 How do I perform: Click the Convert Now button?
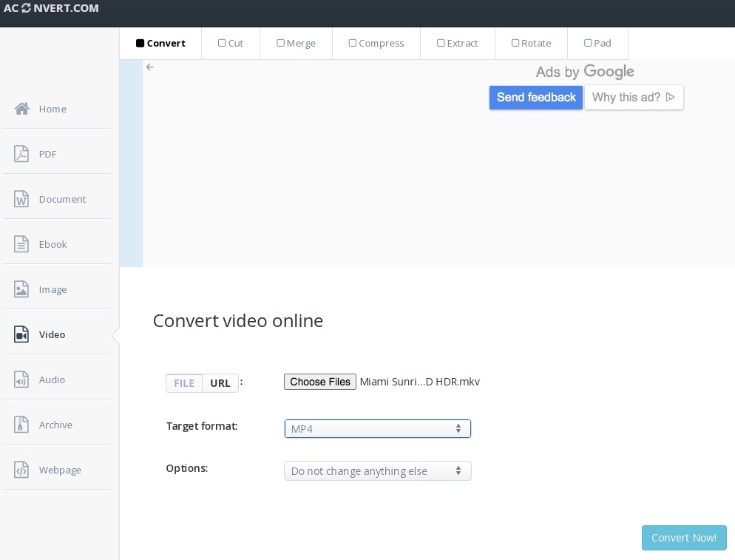click(x=684, y=538)
